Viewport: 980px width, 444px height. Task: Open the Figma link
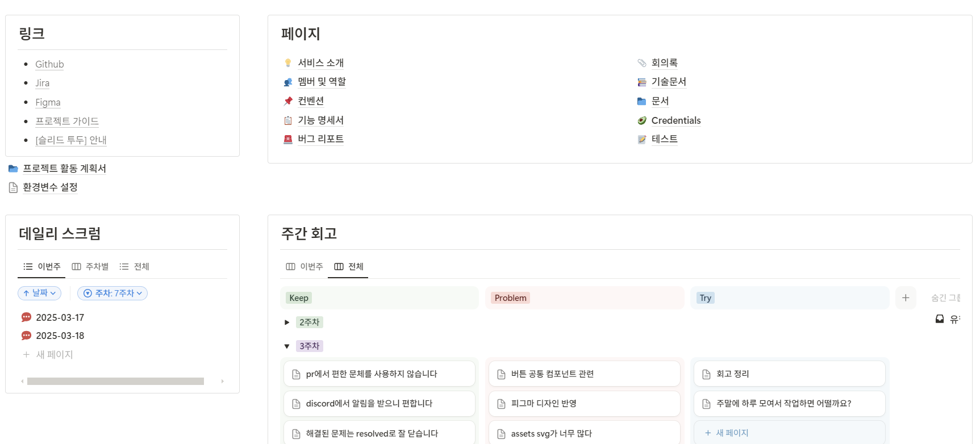point(48,102)
